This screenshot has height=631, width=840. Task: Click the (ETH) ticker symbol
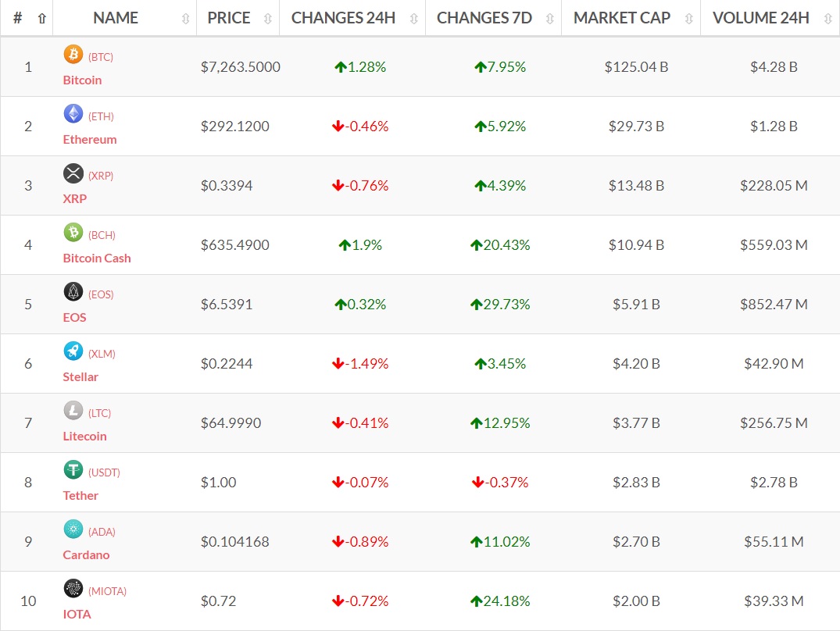click(x=101, y=116)
